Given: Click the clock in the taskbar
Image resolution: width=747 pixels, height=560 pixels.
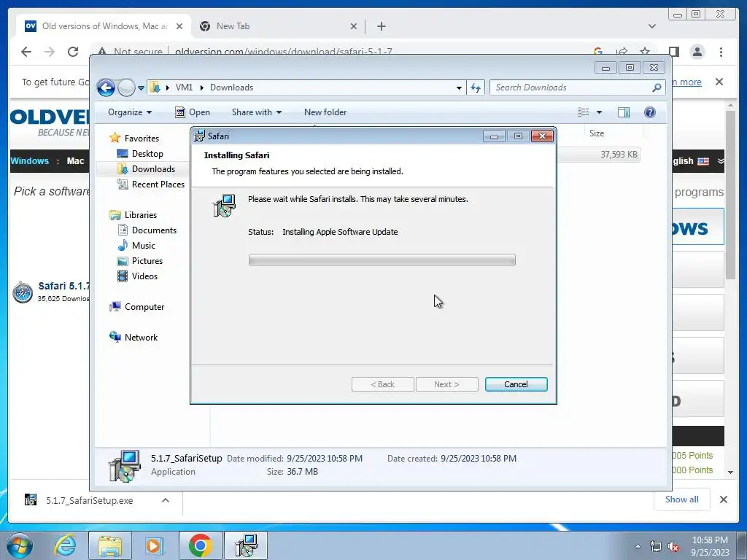Looking at the screenshot, I should click(710, 546).
